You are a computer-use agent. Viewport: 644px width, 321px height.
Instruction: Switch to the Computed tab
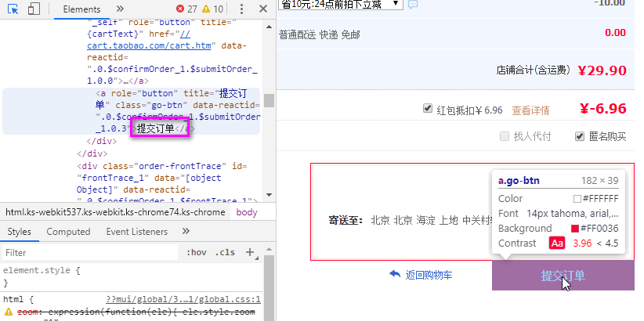click(x=68, y=232)
